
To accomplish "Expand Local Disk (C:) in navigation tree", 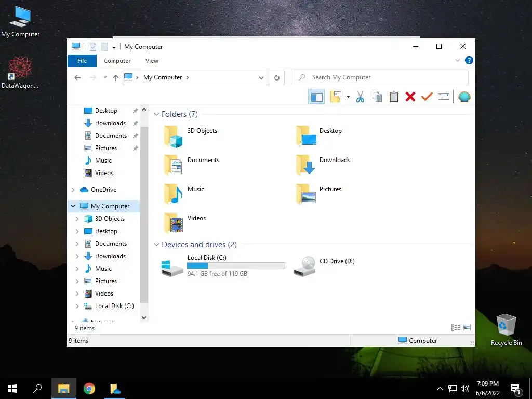I will click(x=77, y=306).
